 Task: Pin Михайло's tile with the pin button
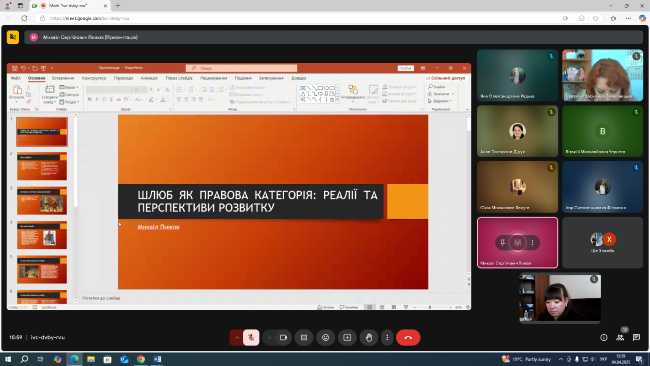(x=502, y=243)
